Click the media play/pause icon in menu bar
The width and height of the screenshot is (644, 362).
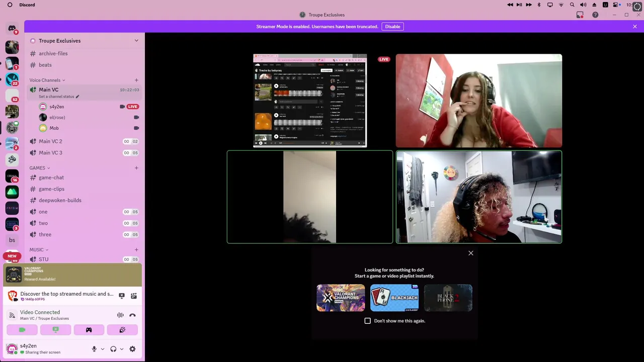519,5
